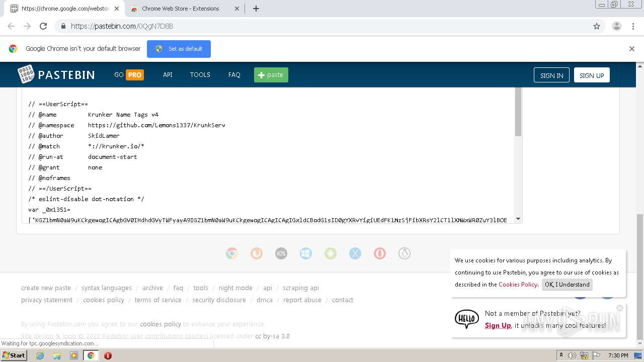
Task: Click the X platform icon
Action: 355,253
